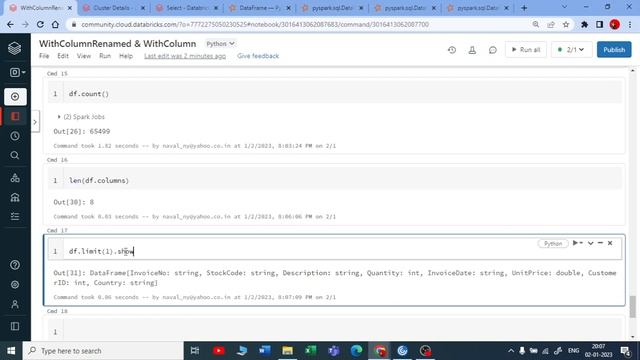Open the run cell dropdown in Cmd 17
This screenshot has height=360, width=640.
pyautogui.click(x=578, y=243)
